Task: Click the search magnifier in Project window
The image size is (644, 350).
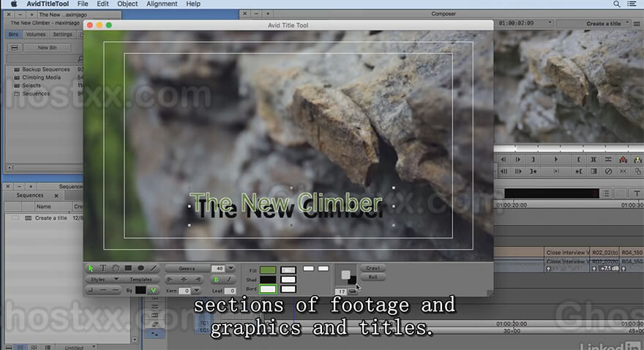Action: tap(80, 59)
